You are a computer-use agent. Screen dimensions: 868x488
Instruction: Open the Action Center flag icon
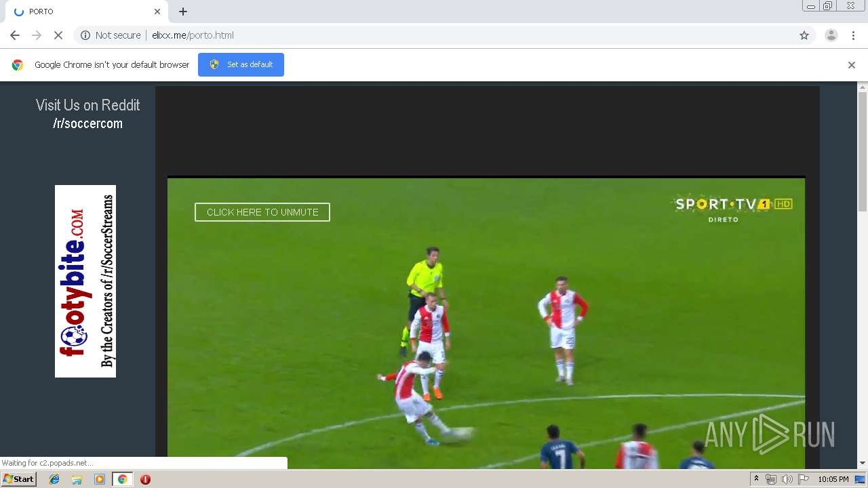point(804,479)
